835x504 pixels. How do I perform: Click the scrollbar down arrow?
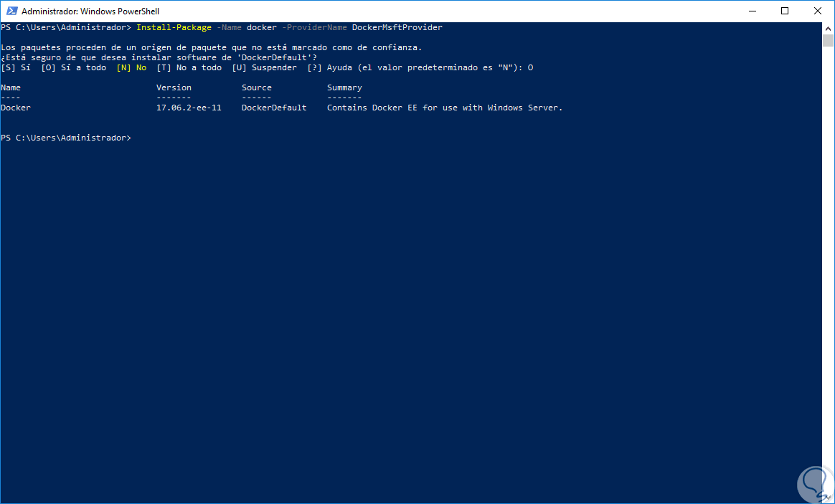click(x=828, y=498)
